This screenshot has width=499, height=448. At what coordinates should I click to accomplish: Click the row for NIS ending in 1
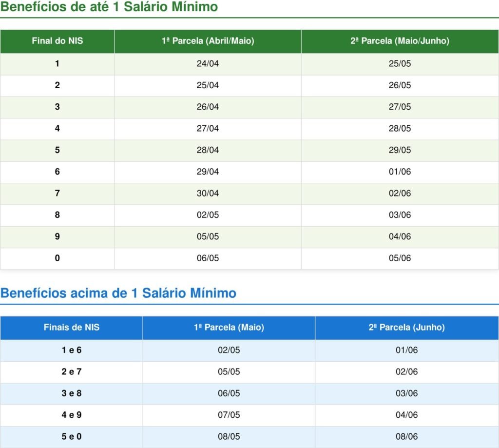click(57, 63)
